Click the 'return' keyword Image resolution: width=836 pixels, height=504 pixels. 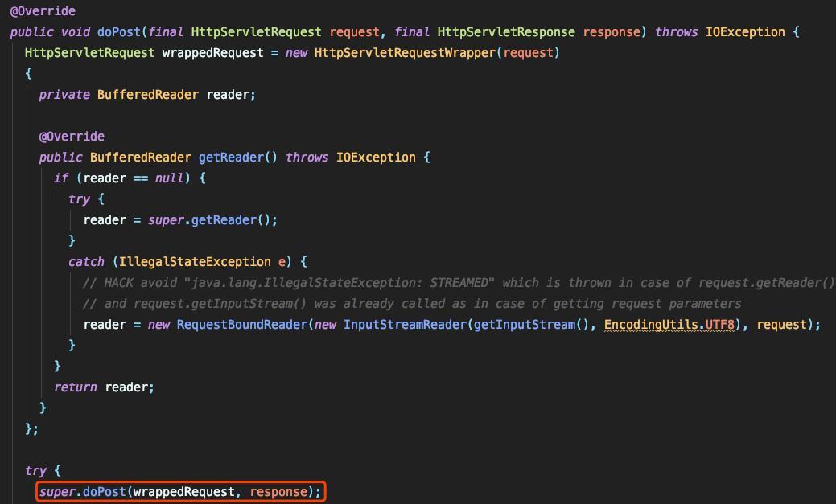pyautogui.click(x=75, y=387)
